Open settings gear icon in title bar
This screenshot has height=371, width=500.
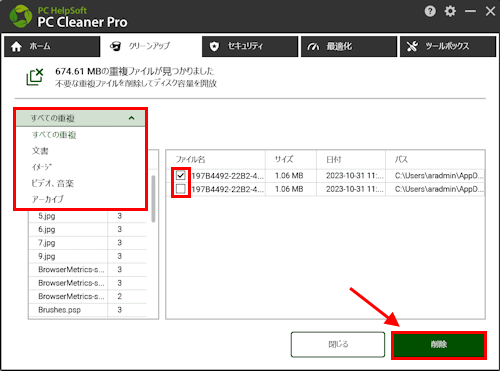[x=450, y=11]
